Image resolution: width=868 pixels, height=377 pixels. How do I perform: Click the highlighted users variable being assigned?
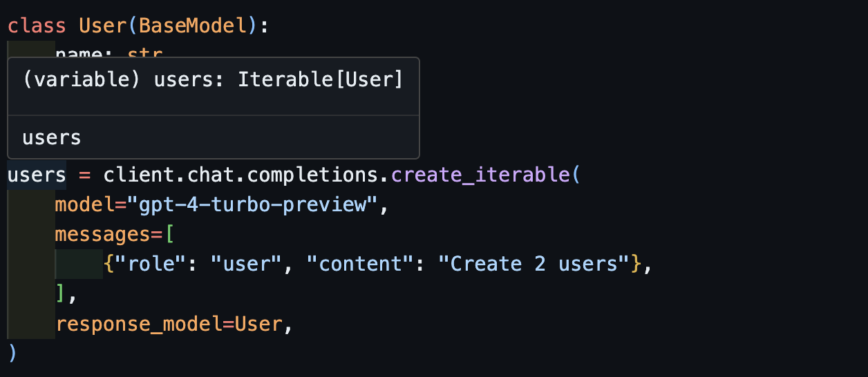pyautogui.click(x=37, y=175)
